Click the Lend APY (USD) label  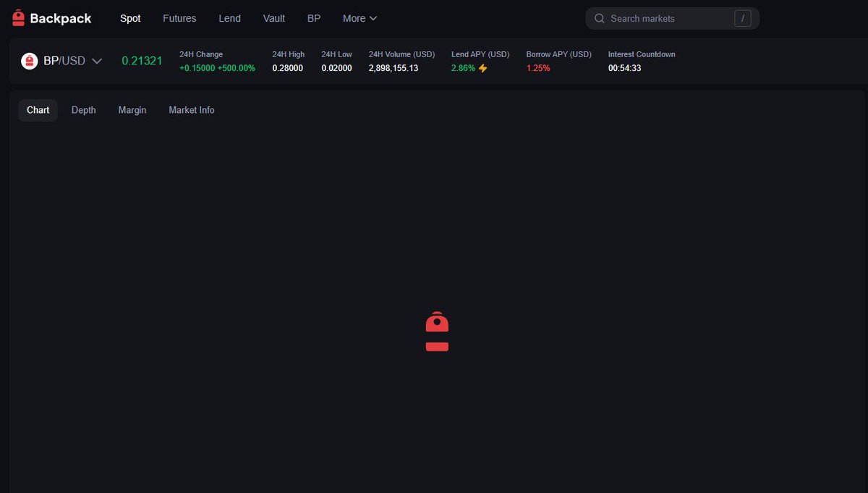480,54
